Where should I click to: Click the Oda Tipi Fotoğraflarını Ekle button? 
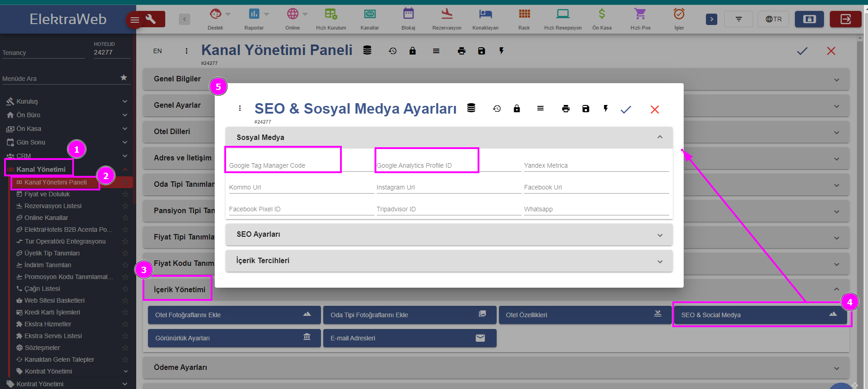pos(409,315)
